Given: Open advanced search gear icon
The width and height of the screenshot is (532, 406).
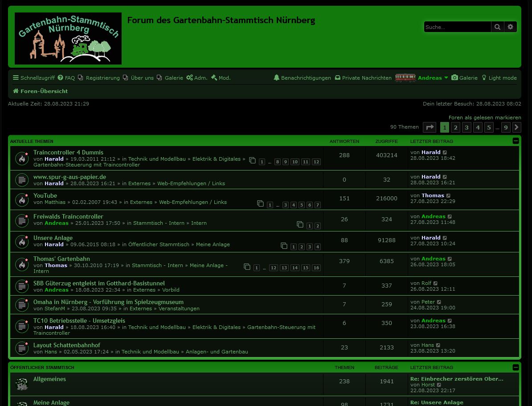Looking at the screenshot, I should point(511,27).
